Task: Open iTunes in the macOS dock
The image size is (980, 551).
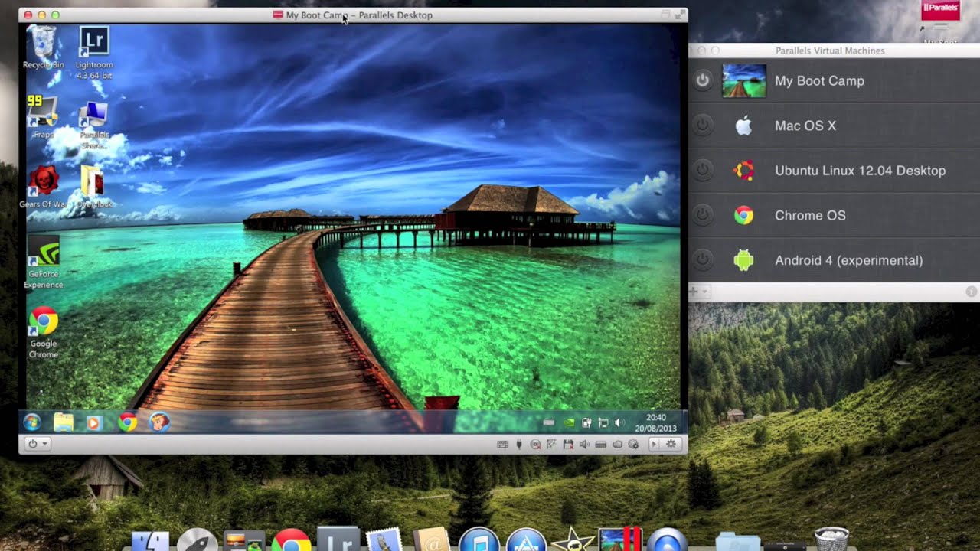Action: point(479,540)
